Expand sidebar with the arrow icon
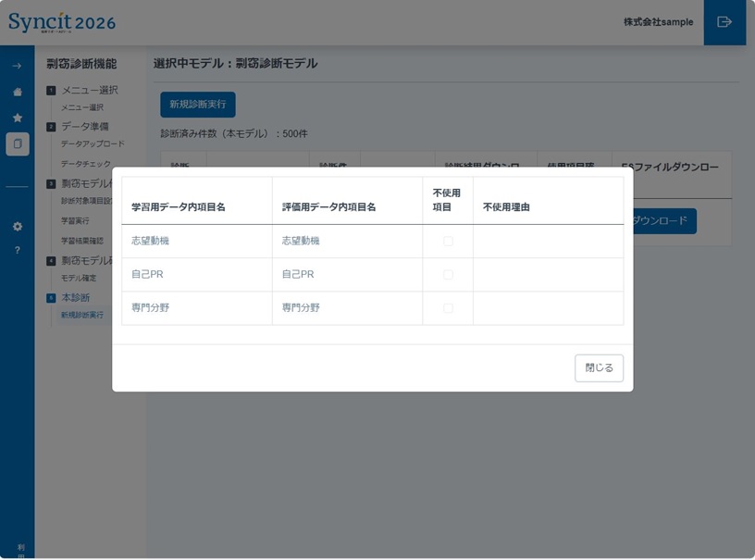Image resolution: width=755 pixels, height=560 pixels. point(17,66)
